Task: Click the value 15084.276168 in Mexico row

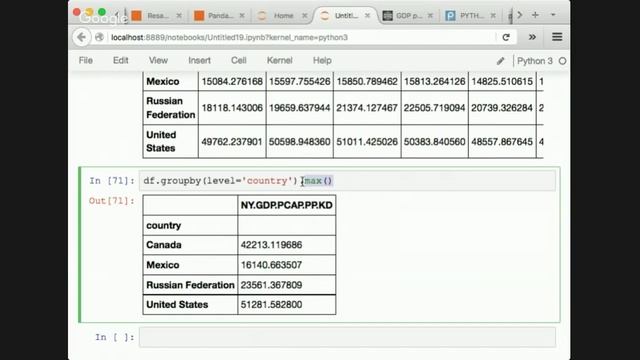Action: 232,82
